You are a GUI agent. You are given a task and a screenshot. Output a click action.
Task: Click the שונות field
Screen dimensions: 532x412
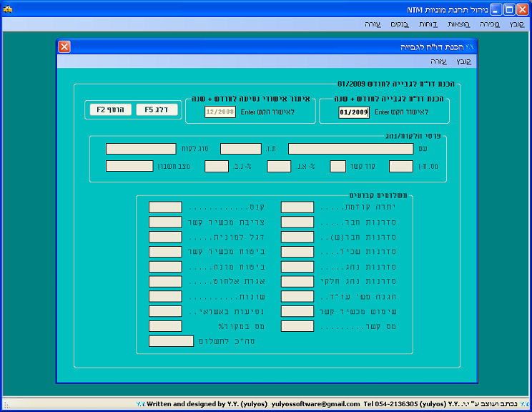(x=166, y=297)
